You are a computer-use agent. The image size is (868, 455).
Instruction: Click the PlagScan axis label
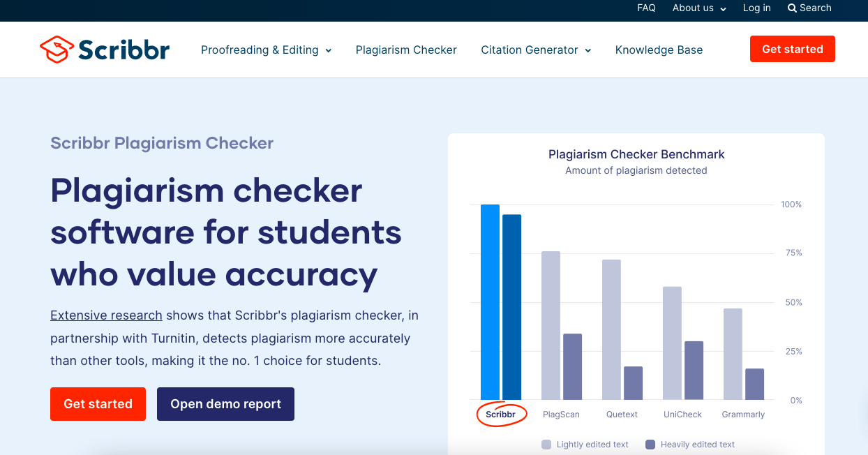click(x=561, y=415)
